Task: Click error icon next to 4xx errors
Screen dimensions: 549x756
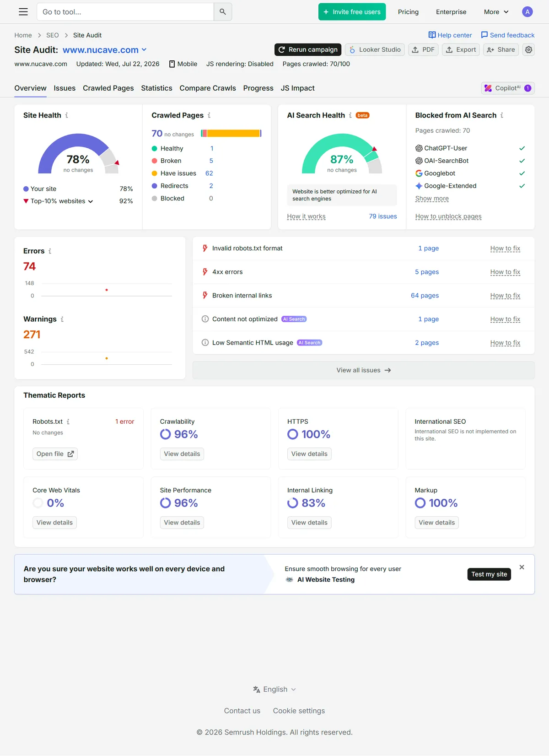Action: [x=205, y=272]
